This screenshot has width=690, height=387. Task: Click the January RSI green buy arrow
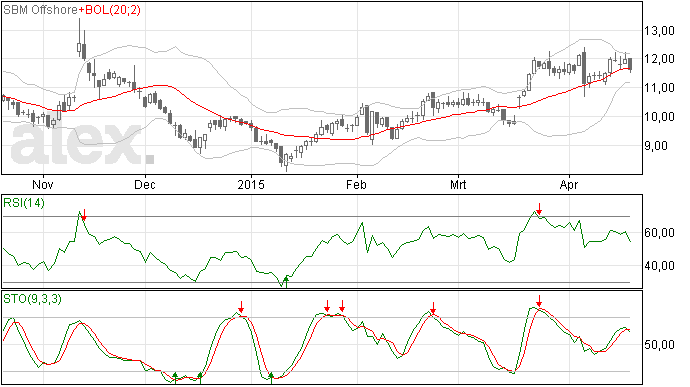[x=286, y=282]
